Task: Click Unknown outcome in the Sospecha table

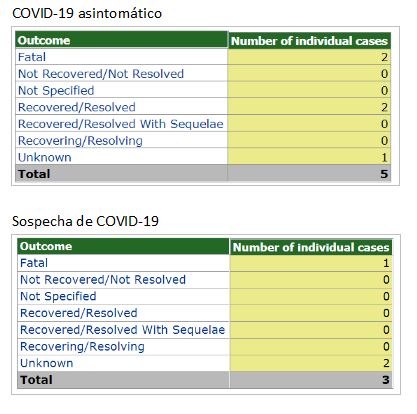Action: click(47, 363)
